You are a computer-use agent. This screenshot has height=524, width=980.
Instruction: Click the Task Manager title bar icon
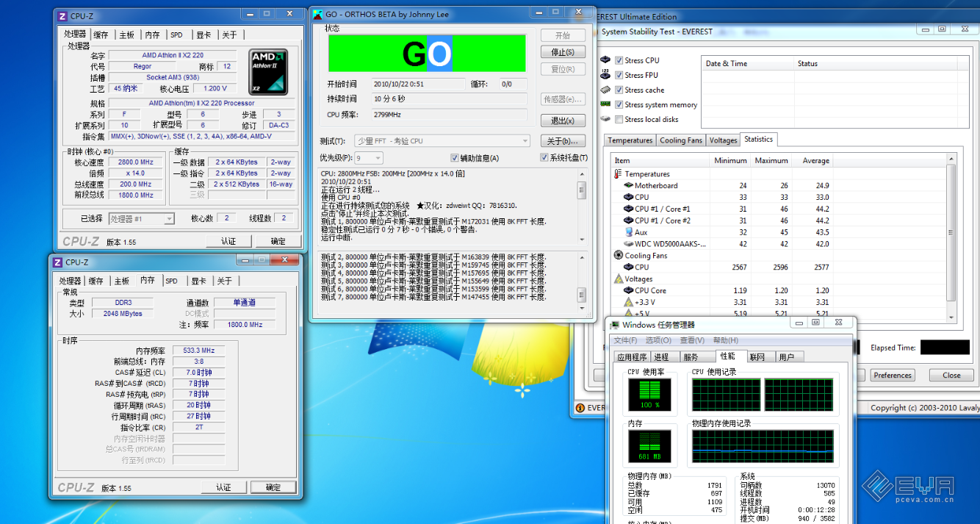(x=614, y=324)
